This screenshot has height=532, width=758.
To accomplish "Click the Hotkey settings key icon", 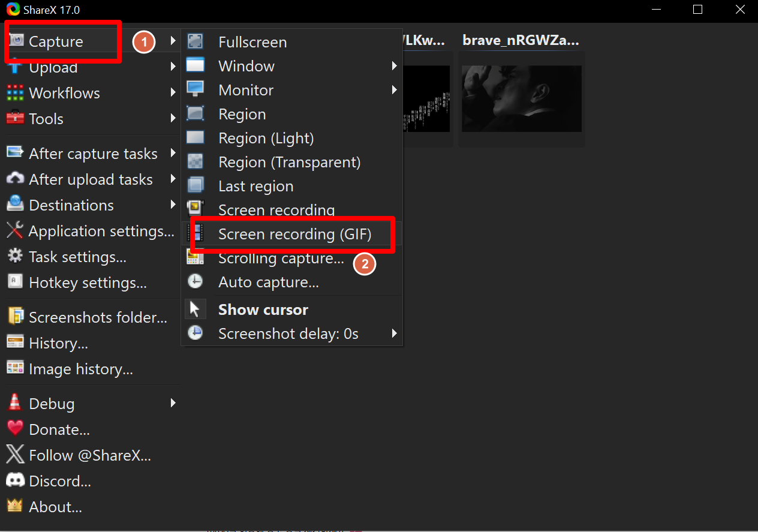I will (15, 281).
